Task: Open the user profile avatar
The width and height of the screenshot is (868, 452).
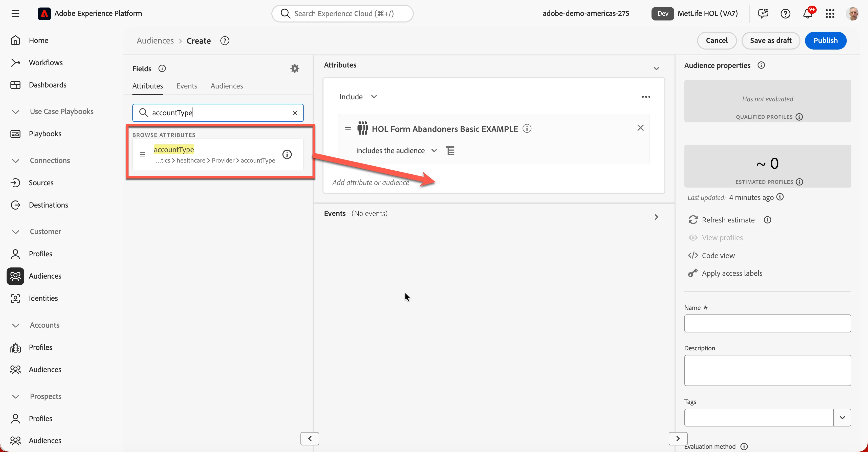Action: point(853,13)
